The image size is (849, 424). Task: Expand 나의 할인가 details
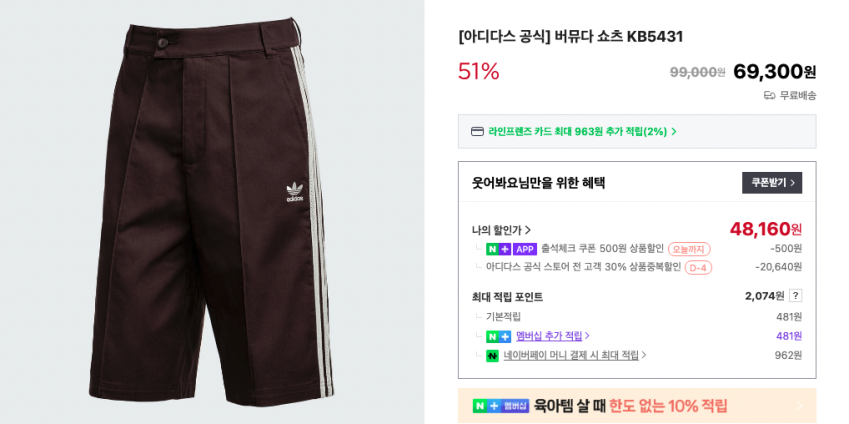pyautogui.click(x=501, y=231)
